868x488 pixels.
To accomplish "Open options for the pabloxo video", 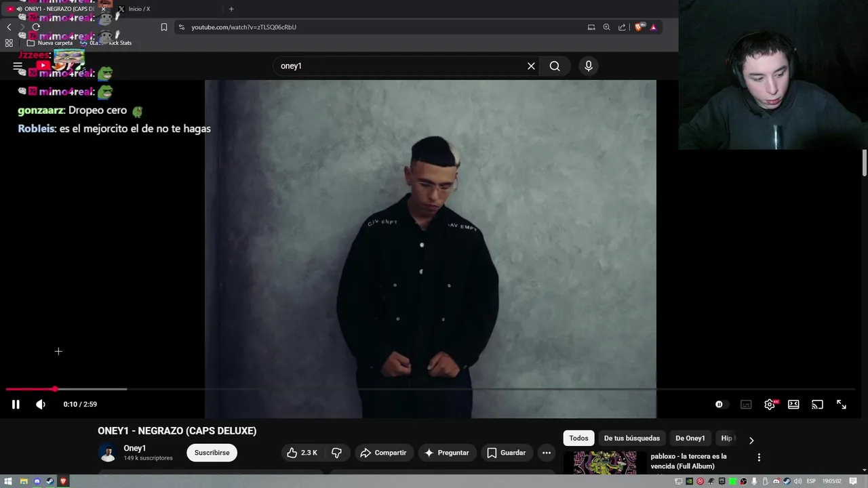I will pos(759,457).
